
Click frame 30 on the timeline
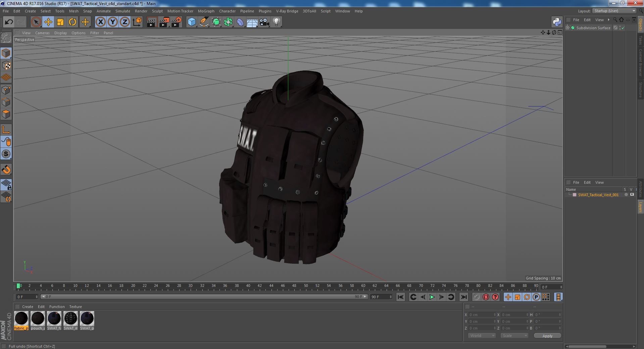190,286
